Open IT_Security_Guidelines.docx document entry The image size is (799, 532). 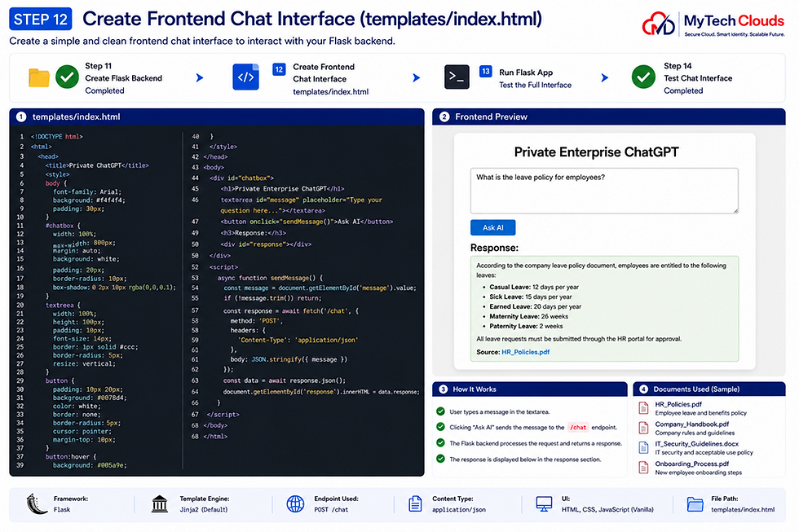pos(696,444)
